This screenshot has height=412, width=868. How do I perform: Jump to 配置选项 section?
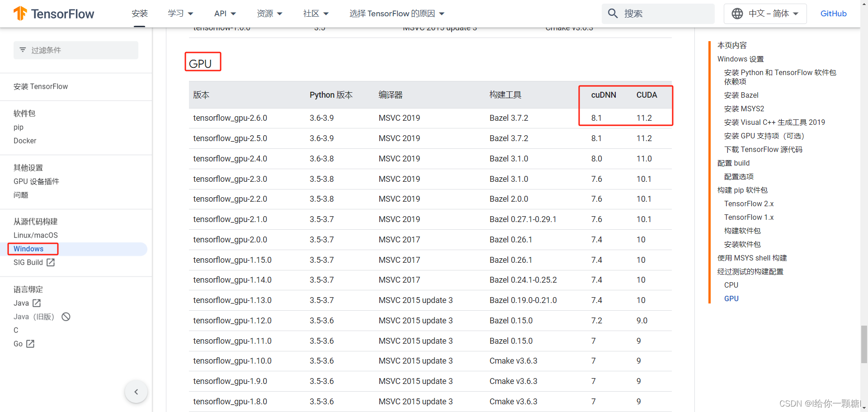(x=739, y=176)
